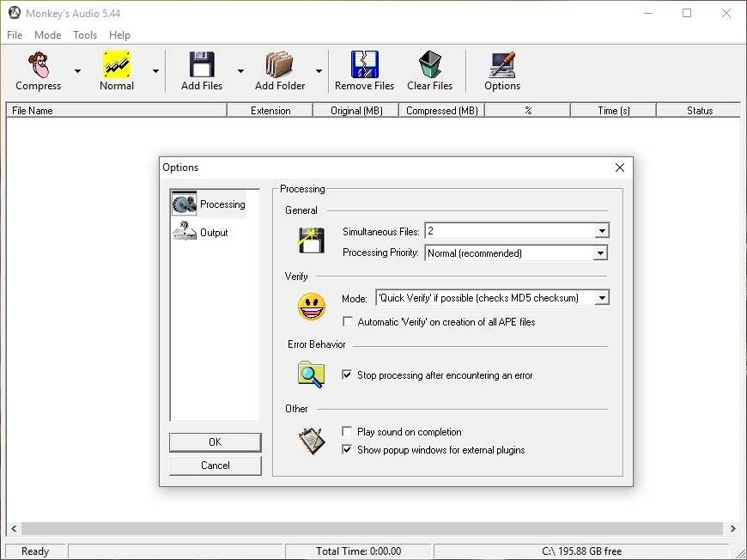Open the Processing Priority dropdown
The height and width of the screenshot is (560, 747).
tap(601, 253)
